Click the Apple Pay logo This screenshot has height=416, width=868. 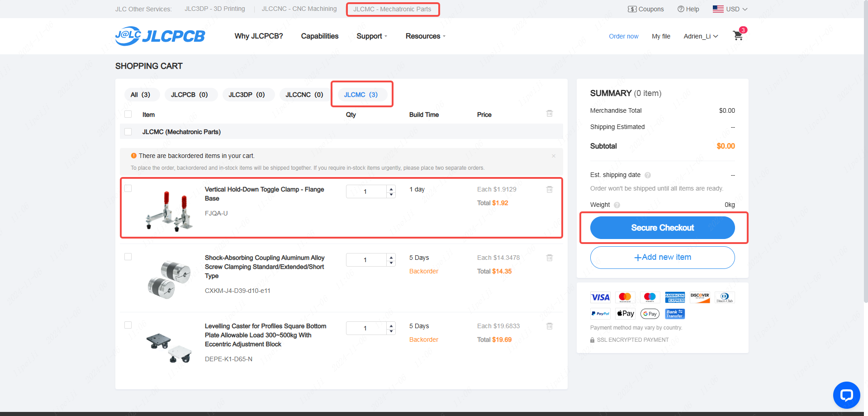click(625, 314)
